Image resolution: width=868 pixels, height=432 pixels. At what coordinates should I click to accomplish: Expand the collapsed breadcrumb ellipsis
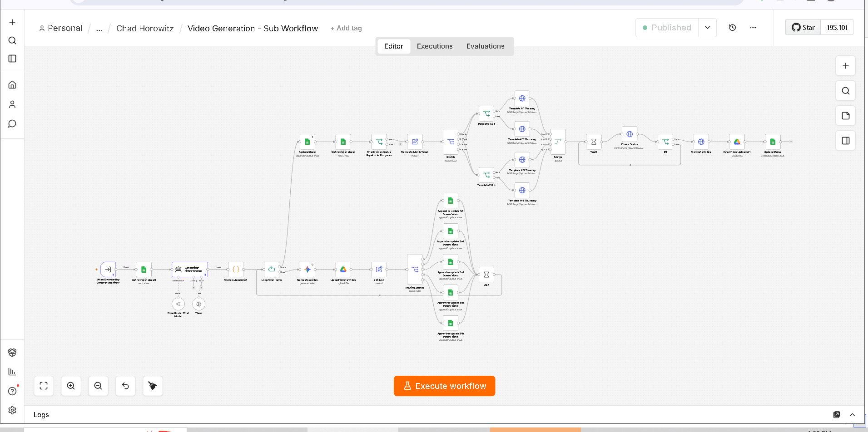pos(99,28)
